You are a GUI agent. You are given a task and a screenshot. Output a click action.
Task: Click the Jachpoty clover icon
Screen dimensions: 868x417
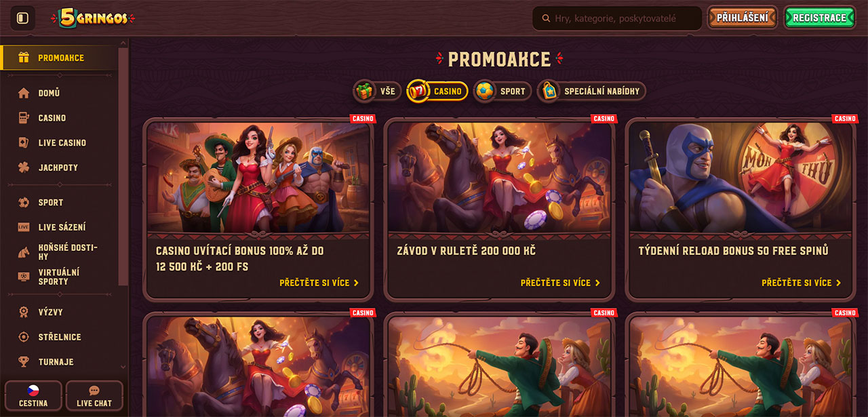tap(24, 167)
